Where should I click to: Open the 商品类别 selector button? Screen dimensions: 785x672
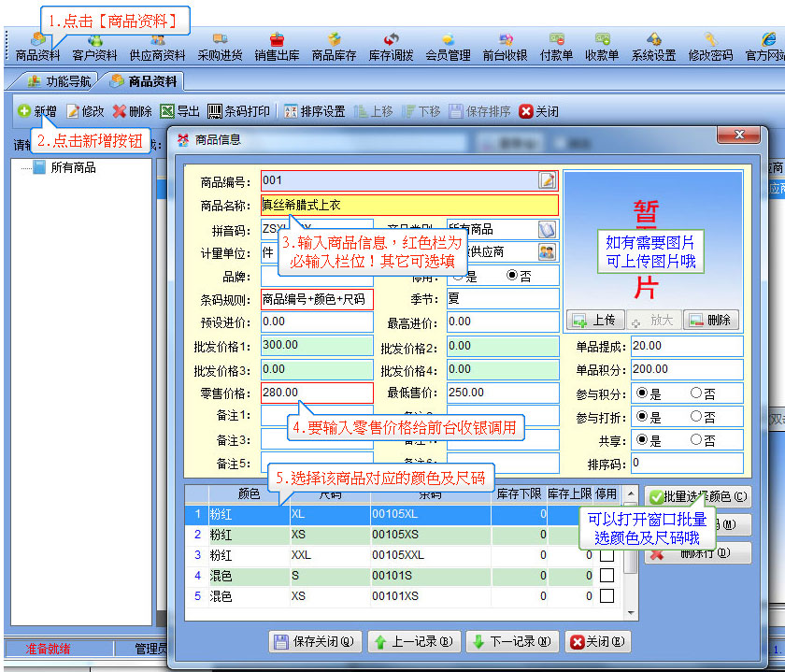[548, 229]
